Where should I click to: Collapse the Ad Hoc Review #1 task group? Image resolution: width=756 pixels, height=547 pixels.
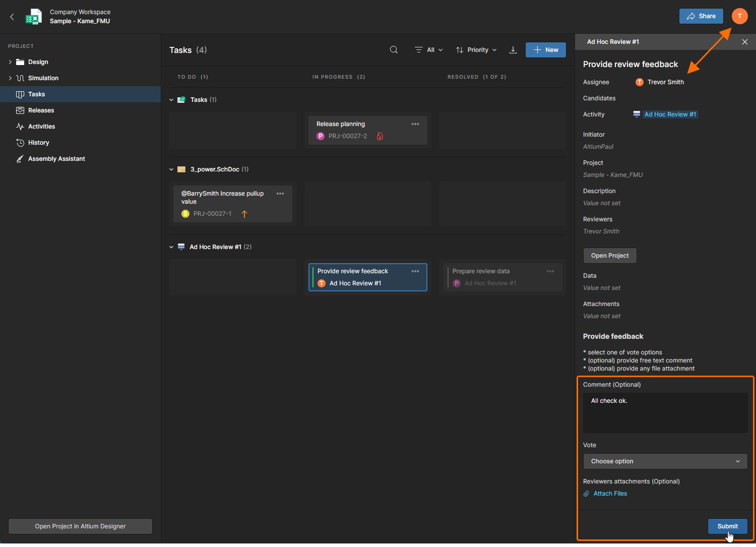(x=171, y=247)
